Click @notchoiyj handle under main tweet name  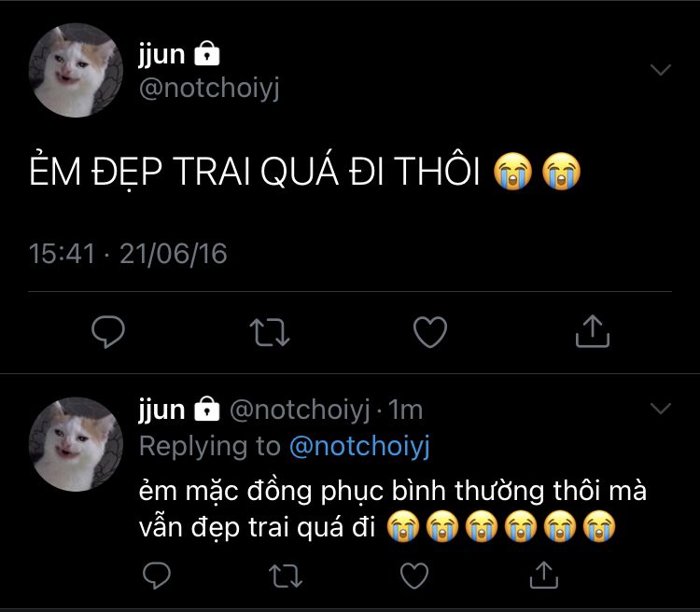pyautogui.click(x=209, y=89)
